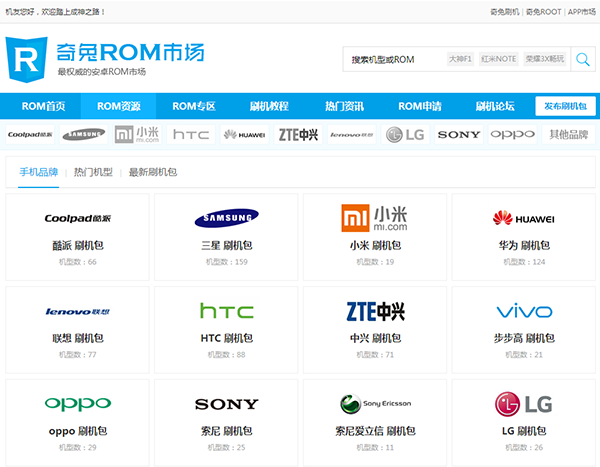600x467 pixels.
Task: Click the 红米NOTE search suggestion tag
Action: click(x=499, y=59)
